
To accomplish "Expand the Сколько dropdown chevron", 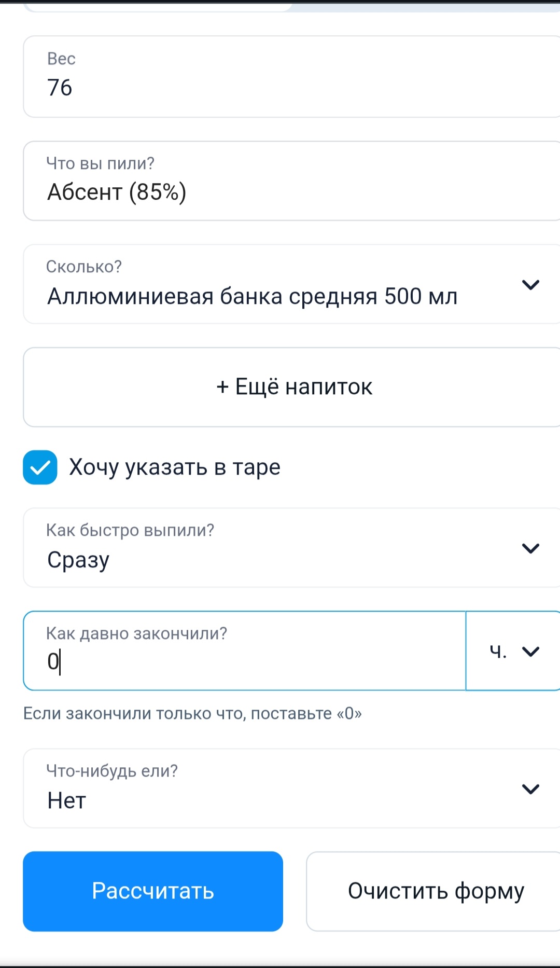I will (530, 285).
